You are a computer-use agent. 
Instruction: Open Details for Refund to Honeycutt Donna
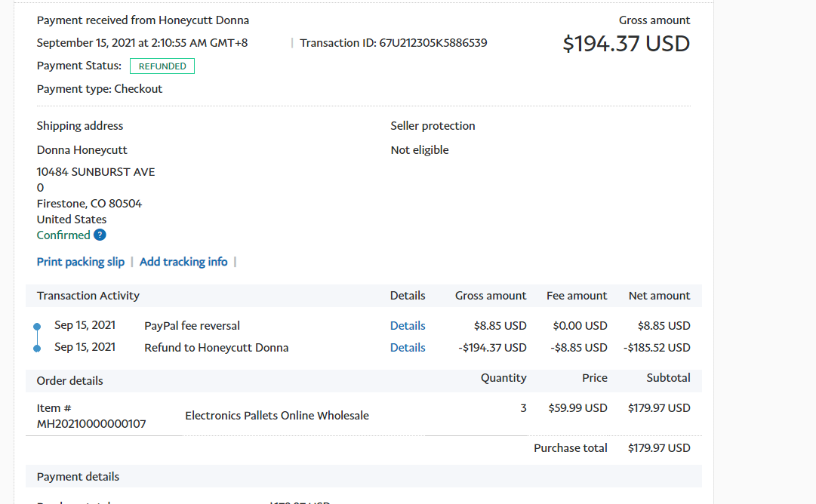point(408,348)
